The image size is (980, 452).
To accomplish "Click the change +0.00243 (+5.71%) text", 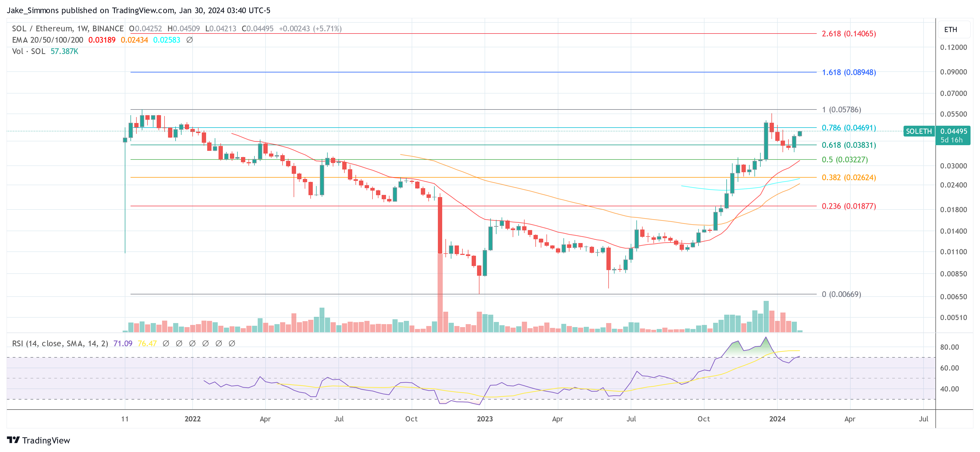I will coord(310,29).
